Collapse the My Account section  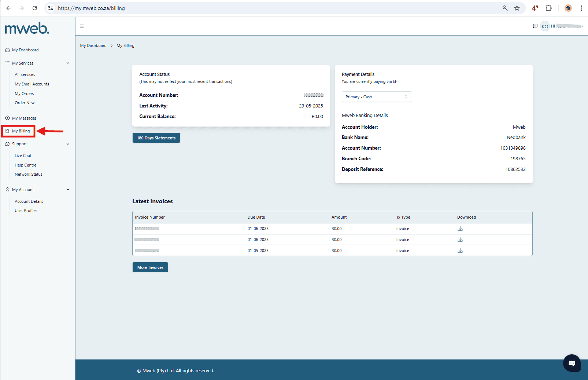(68, 189)
